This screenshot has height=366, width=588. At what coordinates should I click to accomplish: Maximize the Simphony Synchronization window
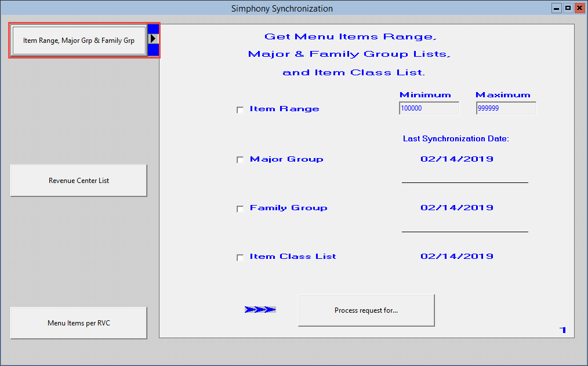point(568,8)
